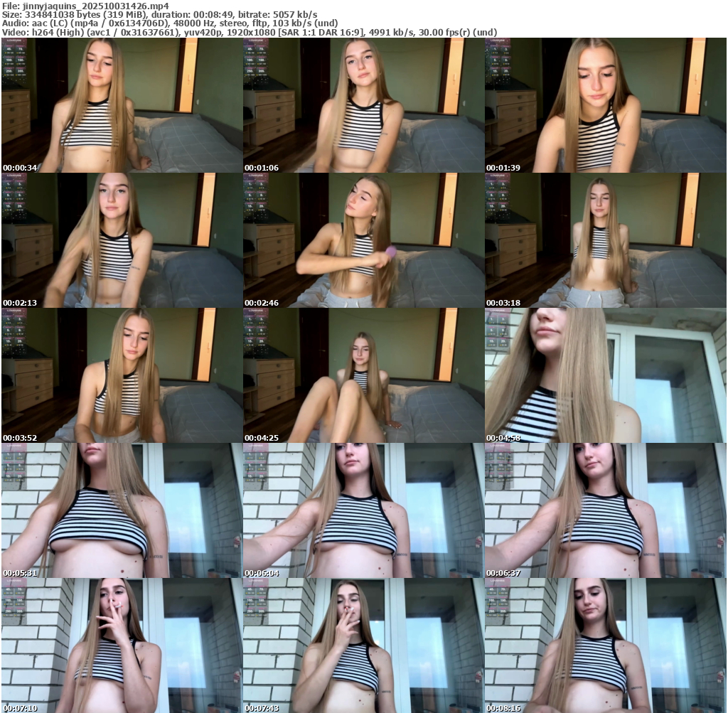The width and height of the screenshot is (728, 713).
Task: Select the 00:02:46 thumbnail
Action: (363, 240)
